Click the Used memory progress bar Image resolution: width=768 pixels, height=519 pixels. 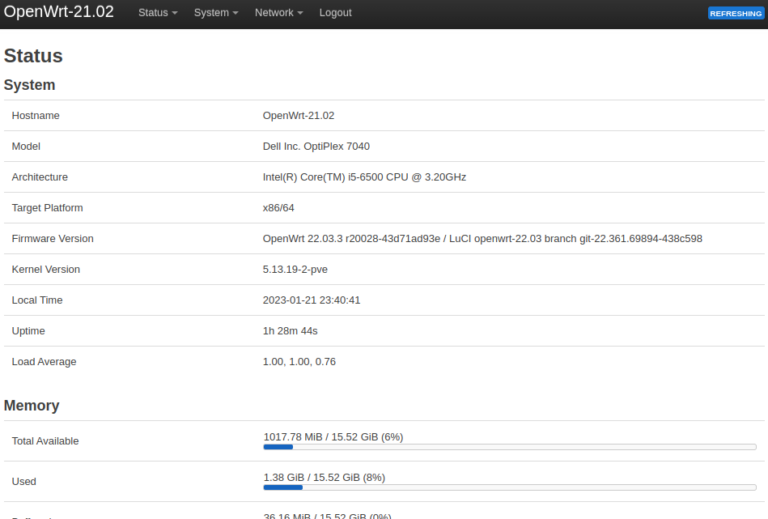(509, 487)
